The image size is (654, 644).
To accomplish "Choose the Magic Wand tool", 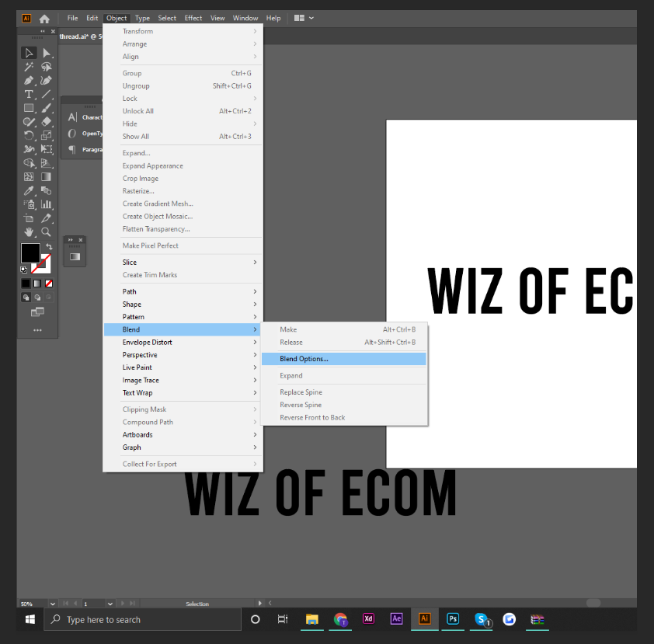I will pyautogui.click(x=29, y=66).
